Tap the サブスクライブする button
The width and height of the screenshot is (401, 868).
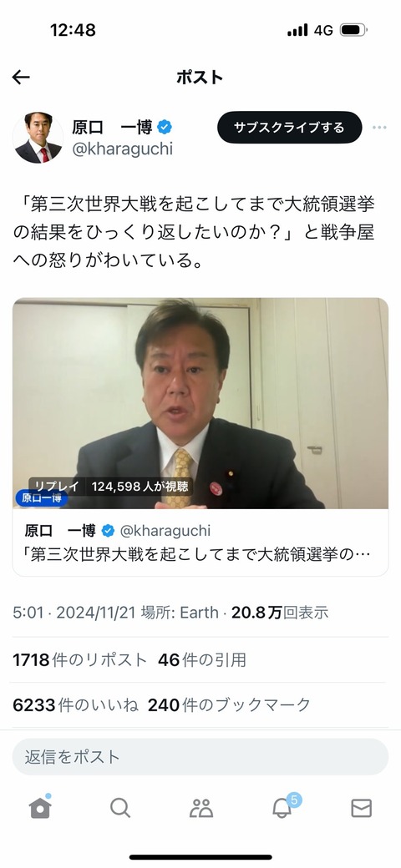click(x=289, y=128)
